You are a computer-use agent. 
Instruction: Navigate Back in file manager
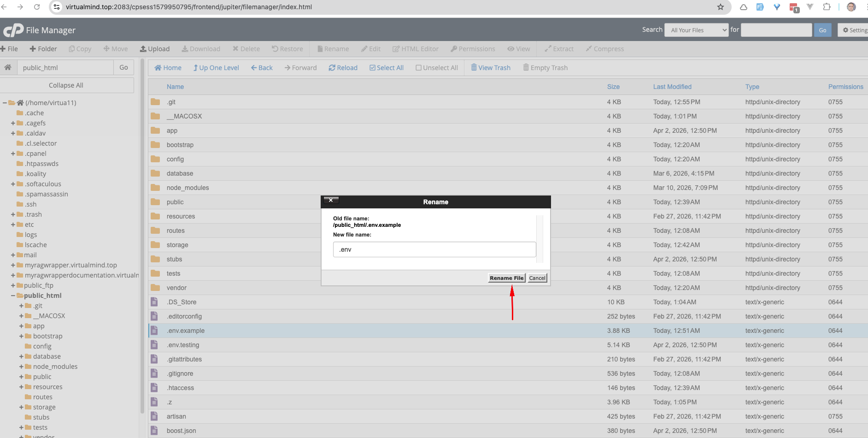point(262,68)
